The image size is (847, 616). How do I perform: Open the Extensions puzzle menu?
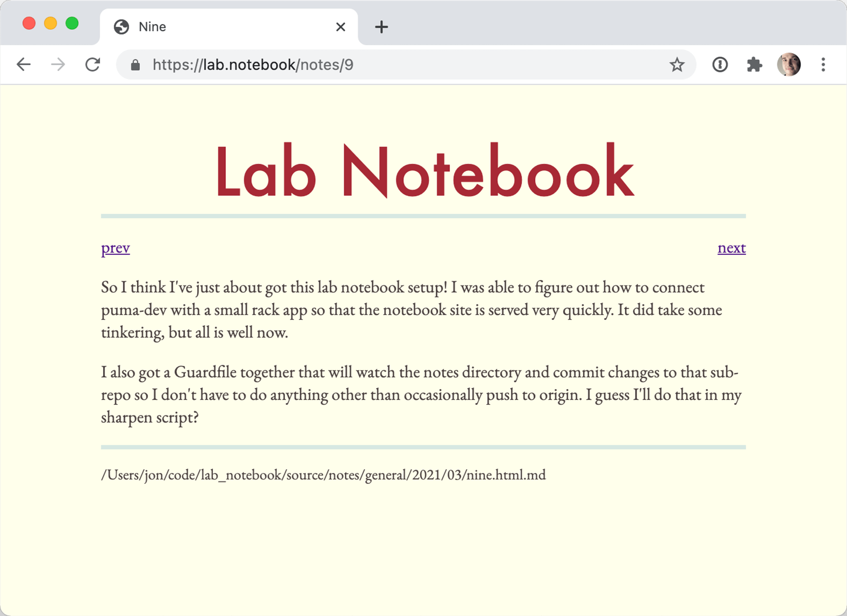coord(754,64)
